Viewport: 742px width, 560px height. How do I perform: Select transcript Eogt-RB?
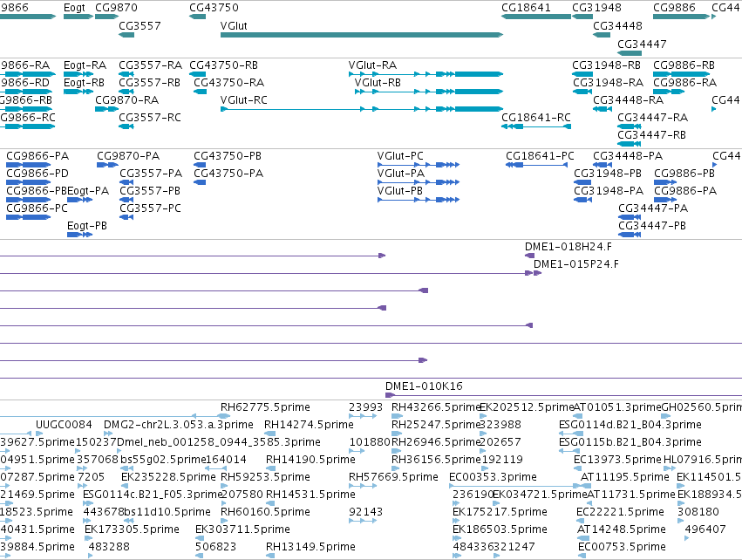[x=78, y=92]
